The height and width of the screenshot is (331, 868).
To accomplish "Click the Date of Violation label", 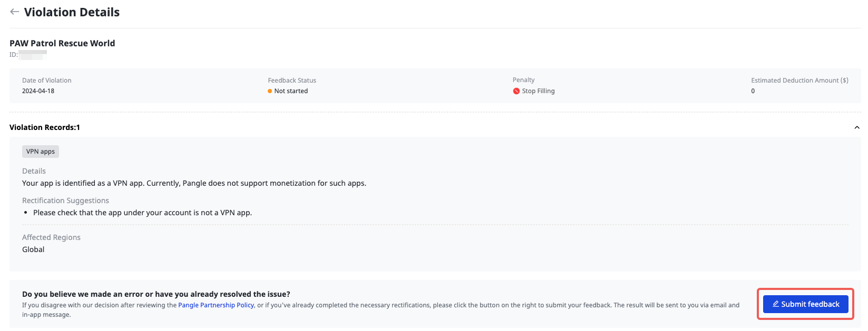I will click(x=46, y=81).
